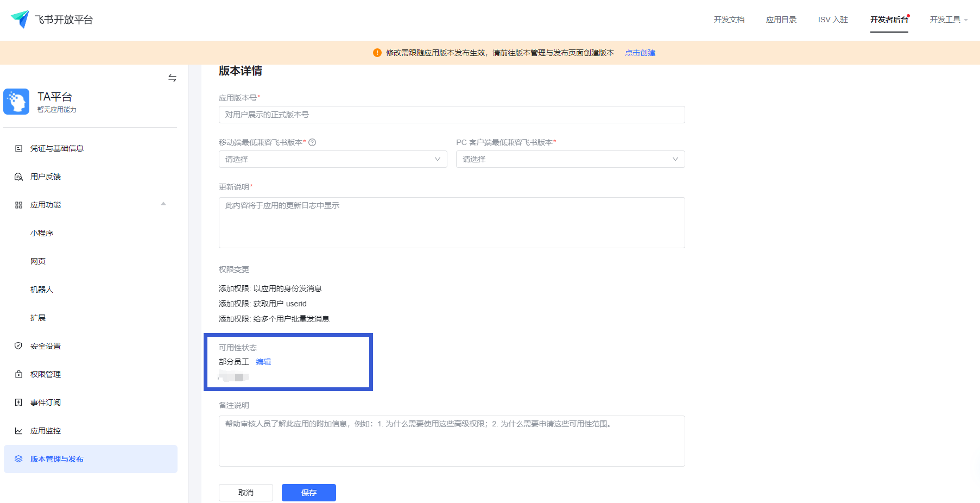980x503 pixels.
Task: Collapse sidebar using the swap arrows icon
Action: coord(172,78)
